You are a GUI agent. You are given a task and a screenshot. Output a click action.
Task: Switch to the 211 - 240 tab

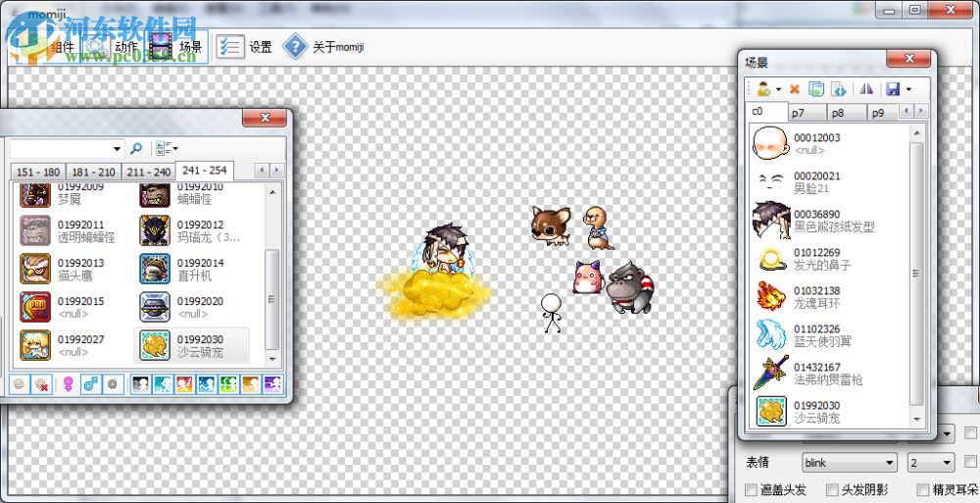point(148,172)
